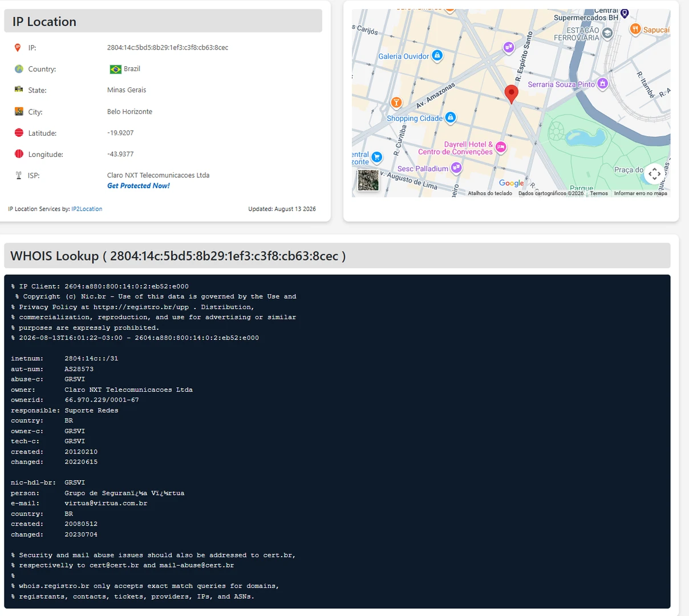The width and height of the screenshot is (689, 616).
Task: Click longitude value -43.9377
Action: (120, 154)
